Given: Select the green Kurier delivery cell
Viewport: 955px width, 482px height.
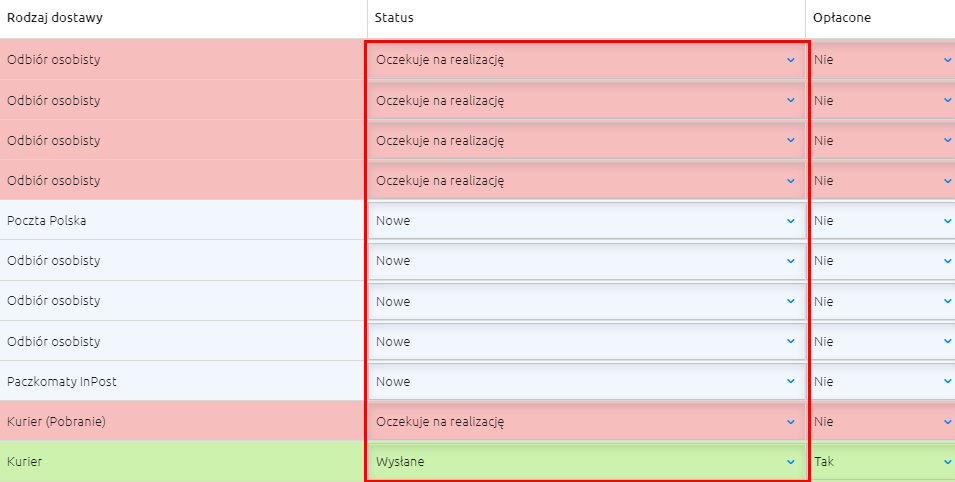Looking at the screenshot, I should click(x=183, y=462).
